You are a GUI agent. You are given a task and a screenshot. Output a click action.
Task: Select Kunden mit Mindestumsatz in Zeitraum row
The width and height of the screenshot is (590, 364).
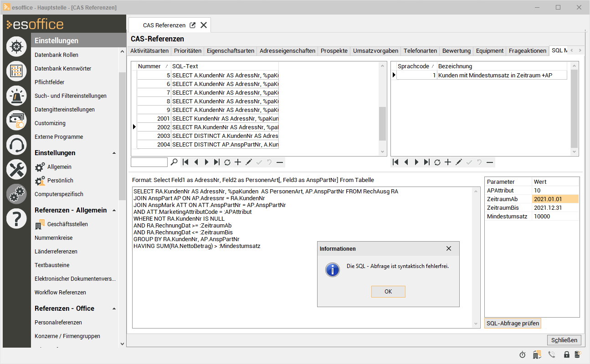click(482, 75)
